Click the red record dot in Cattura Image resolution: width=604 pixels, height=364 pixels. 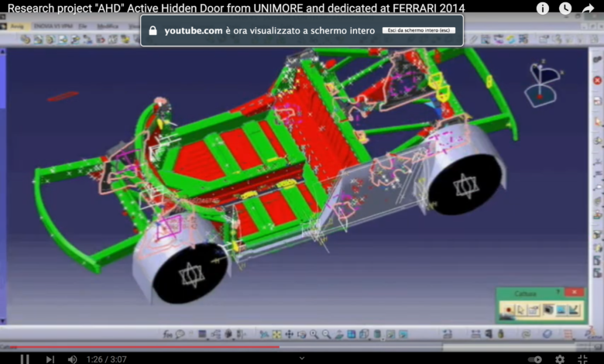(x=509, y=310)
